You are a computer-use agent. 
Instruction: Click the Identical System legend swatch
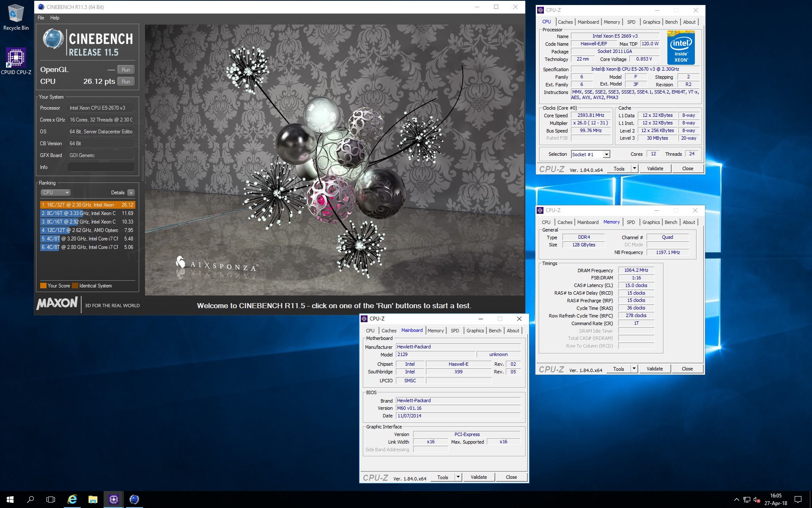(x=75, y=286)
